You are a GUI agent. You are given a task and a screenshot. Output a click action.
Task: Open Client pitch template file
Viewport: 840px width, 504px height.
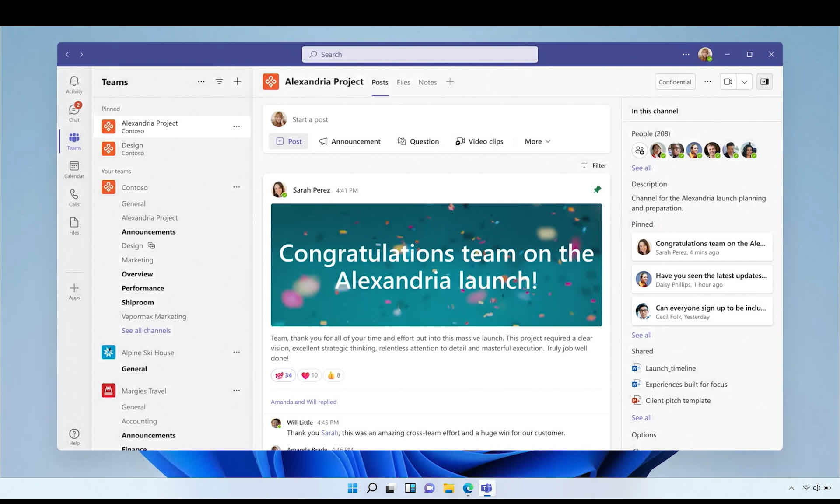(x=671, y=401)
